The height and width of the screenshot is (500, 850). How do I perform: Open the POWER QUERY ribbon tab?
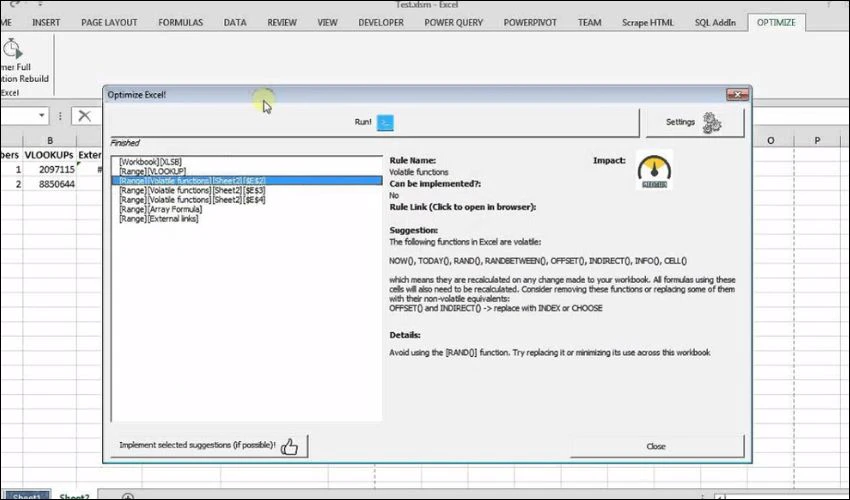(453, 22)
